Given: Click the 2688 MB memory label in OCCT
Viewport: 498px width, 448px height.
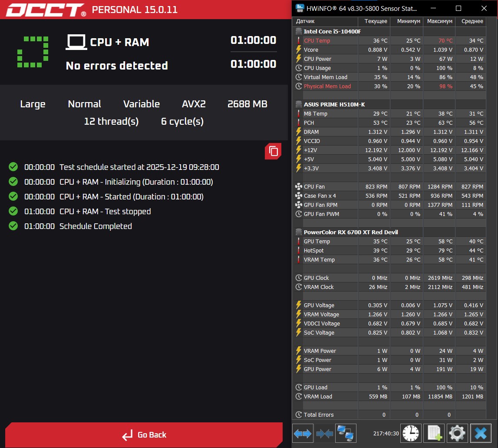Looking at the screenshot, I should point(247,104).
